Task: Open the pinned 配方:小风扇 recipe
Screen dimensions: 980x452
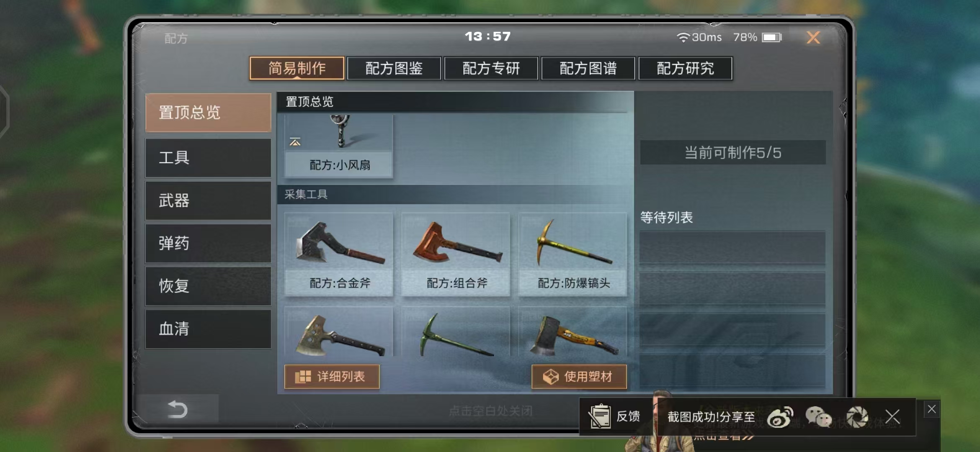Action: click(339, 146)
